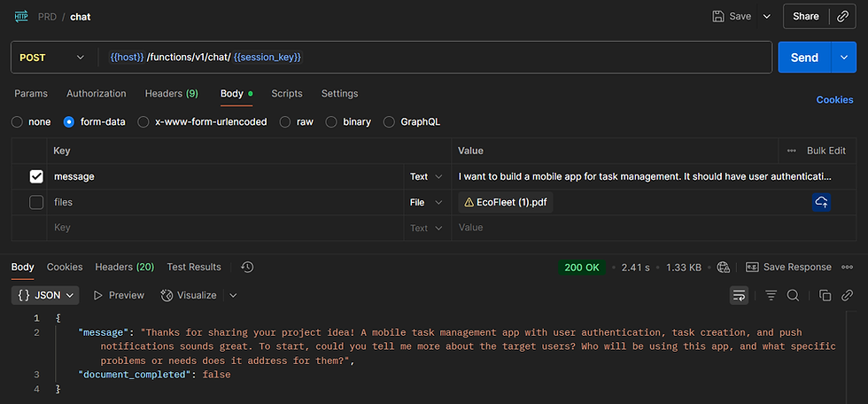This screenshot has width=868, height=404.
Task: Open the Scripts tab
Action: pos(287,94)
